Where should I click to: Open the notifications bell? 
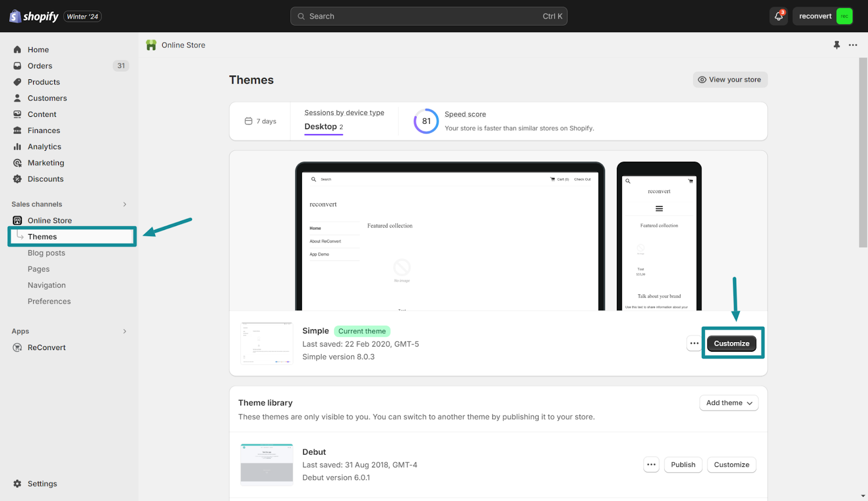click(x=778, y=16)
